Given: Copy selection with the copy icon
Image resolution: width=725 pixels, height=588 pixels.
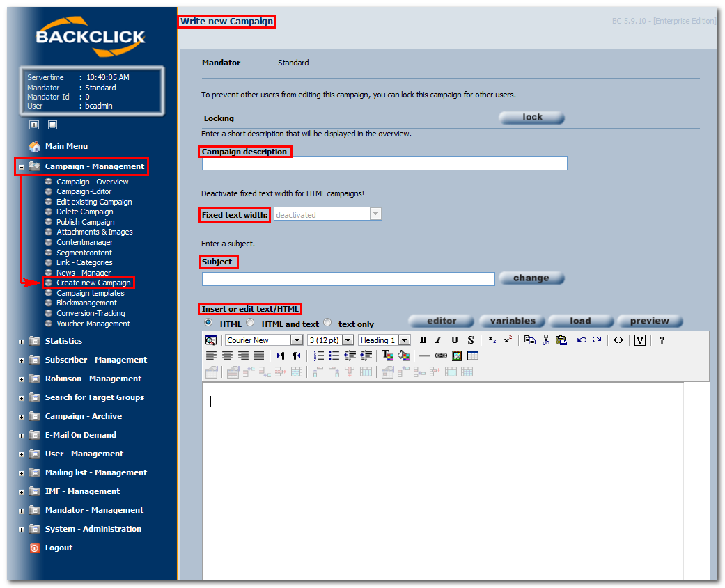Looking at the screenshot, I should point(530,340).
